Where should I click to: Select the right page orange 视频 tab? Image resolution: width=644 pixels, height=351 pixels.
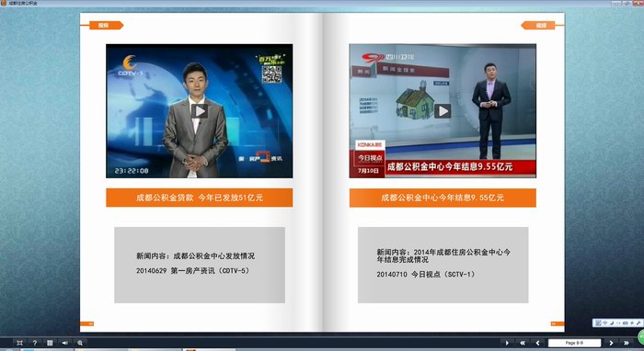point(538,26)
